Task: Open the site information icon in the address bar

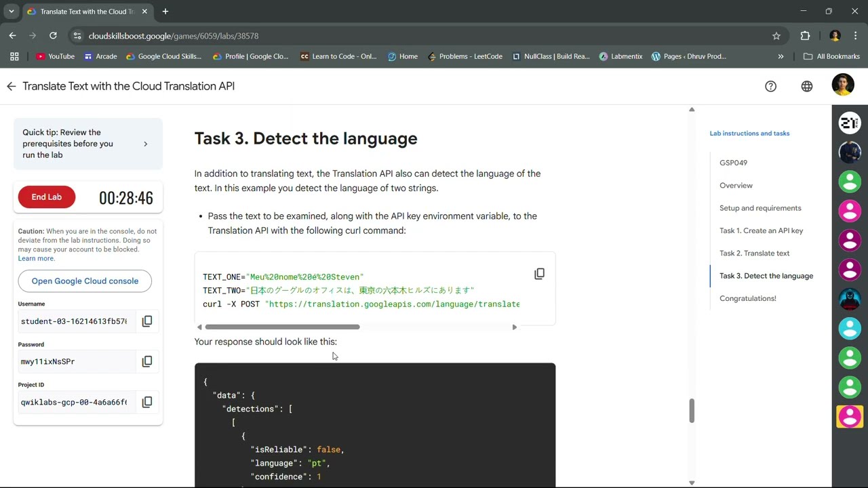Action: click(x=77, y=36)
